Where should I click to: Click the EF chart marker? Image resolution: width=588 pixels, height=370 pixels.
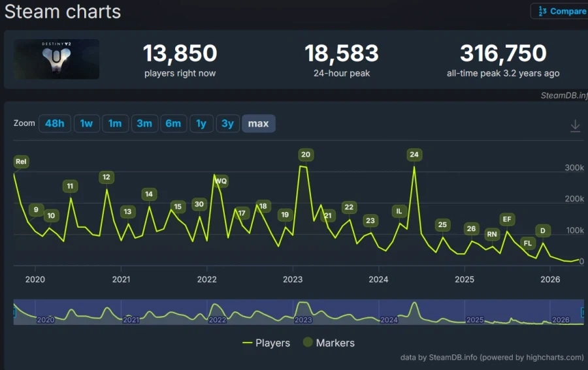507,219
